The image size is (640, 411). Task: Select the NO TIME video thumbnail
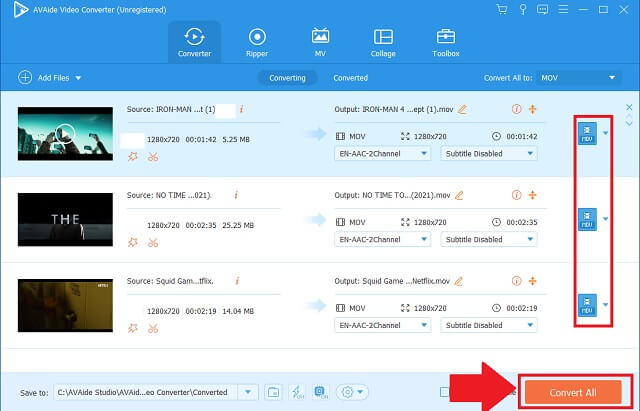click(x=65, y=219)
